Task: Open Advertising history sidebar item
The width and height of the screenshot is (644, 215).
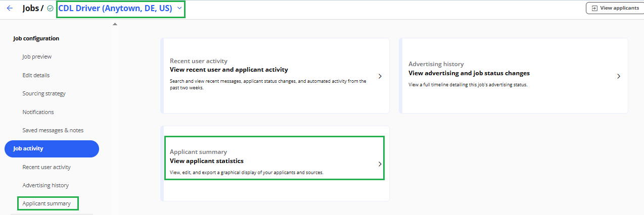Action: [x=45, y=185]
